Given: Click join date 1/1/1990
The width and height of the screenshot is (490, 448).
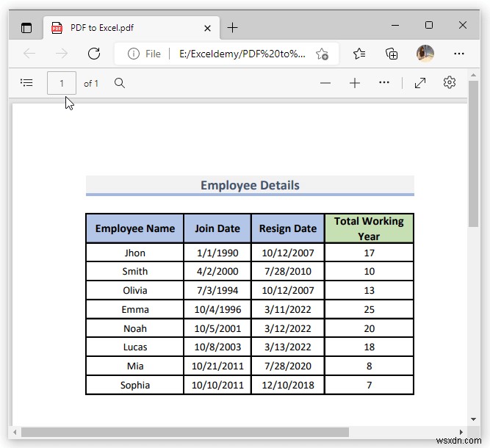Looking at the screenshot, I should coord(217,253).
